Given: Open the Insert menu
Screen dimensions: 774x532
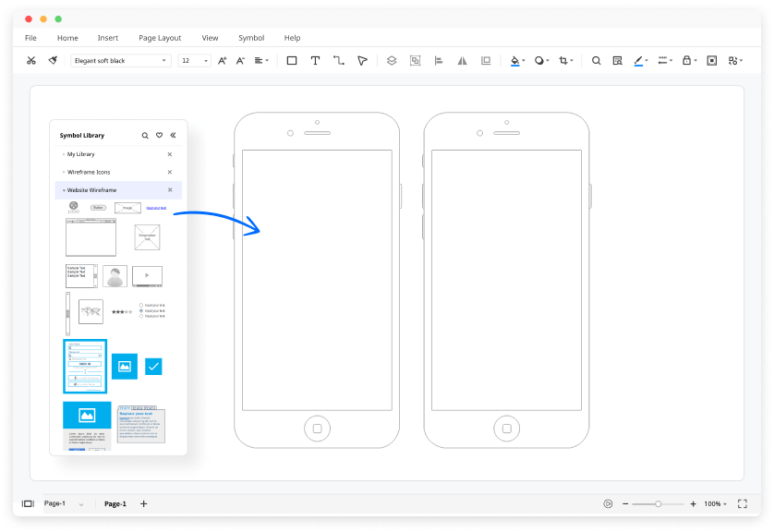Looking at the screenshot, I should tap(108, 38).
